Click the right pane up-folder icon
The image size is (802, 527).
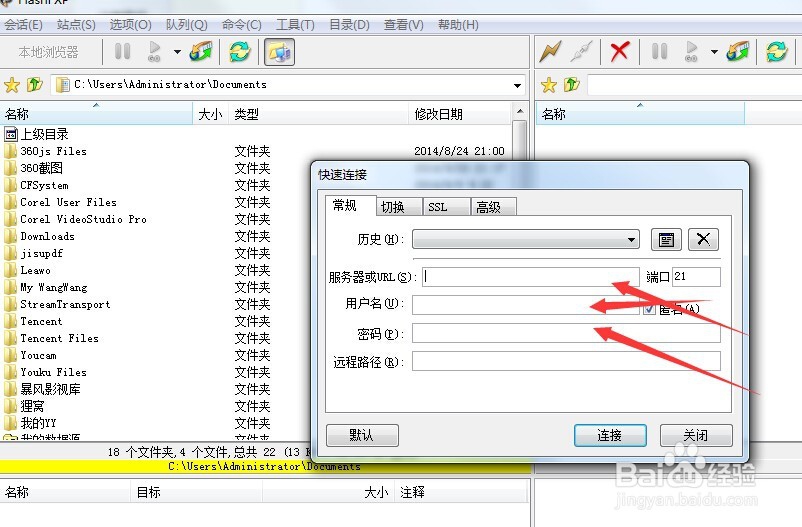[x=572, y=84]
